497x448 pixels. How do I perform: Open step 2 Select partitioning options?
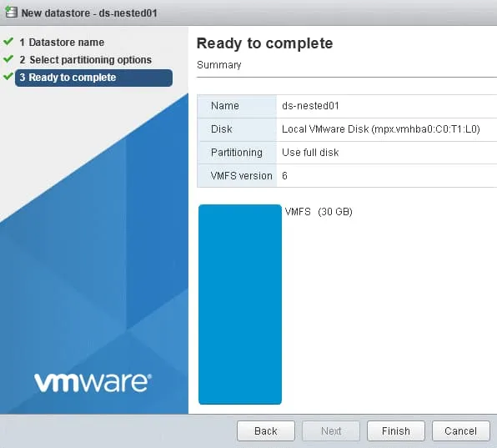pos(86,59)
